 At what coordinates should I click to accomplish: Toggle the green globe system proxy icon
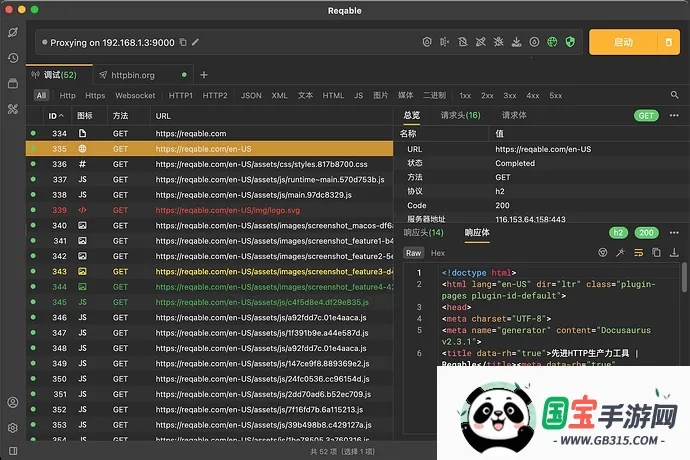click(552, 42)
